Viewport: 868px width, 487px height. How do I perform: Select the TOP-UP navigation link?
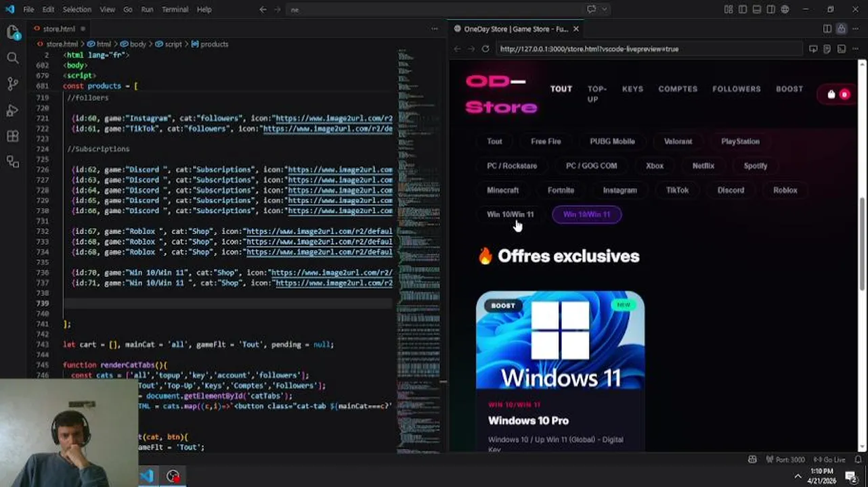point(597,94)
